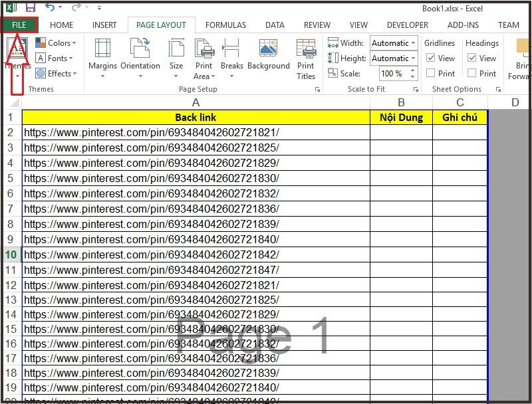The image size is (532, 404).
Task: Click the yellow Back link header cell
Action: [x=196, y=117]
